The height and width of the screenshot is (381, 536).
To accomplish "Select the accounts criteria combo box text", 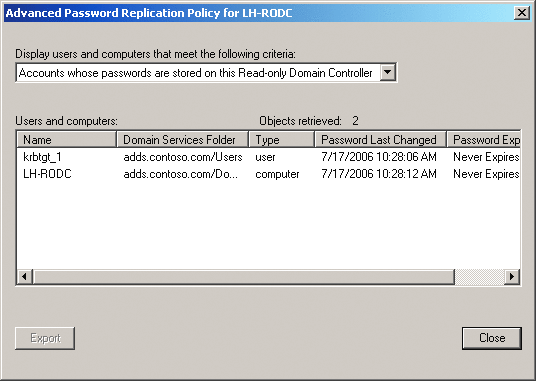I will tap(196, 73).
